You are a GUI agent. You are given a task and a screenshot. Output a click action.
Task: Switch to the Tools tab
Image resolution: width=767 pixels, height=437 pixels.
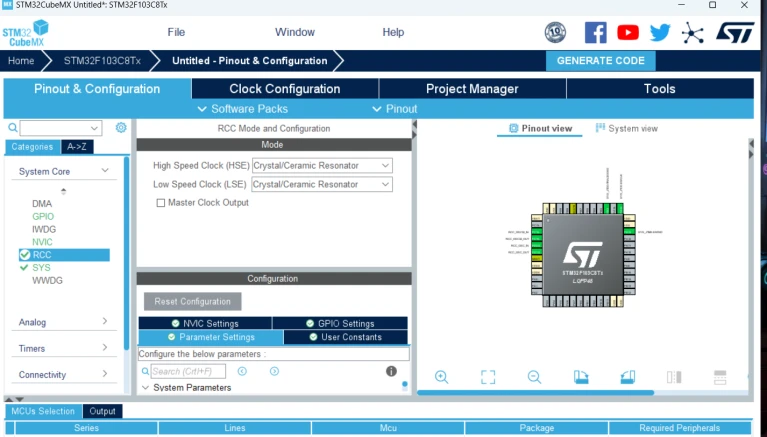click(x=659, y=89)
